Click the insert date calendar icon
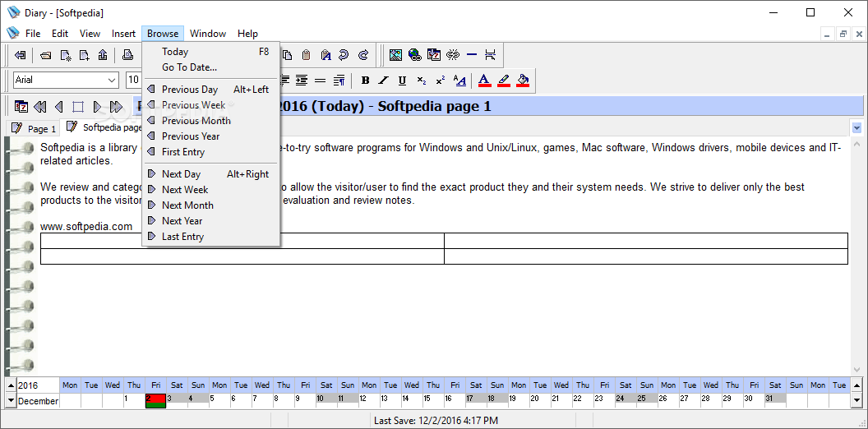The height and width of the screenshot is (429, 868). [x=434, y=55]
